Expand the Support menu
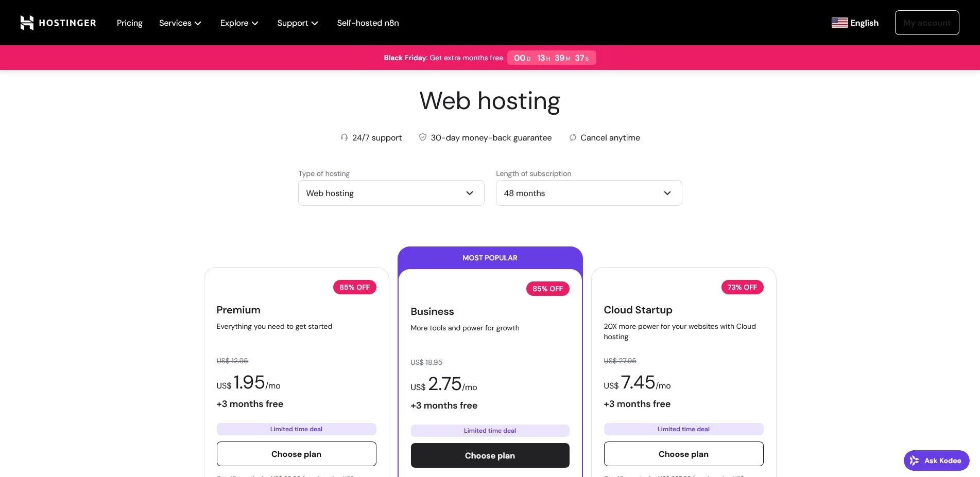Screen dimensions: 980x477 coord(297,23)
